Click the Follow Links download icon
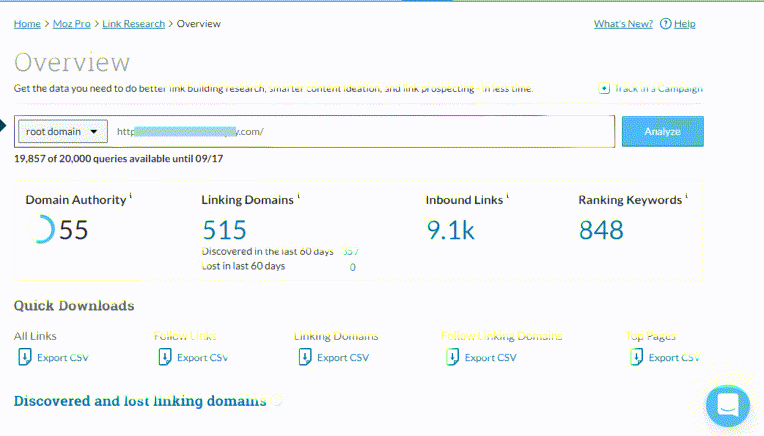Screen dimensions: 764x436 pyautogui.click(x=165, y=357)
